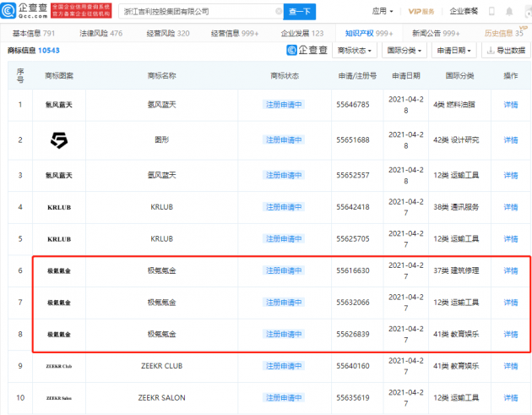Expand the 国际分类 filter dropdown

(404, 51)
